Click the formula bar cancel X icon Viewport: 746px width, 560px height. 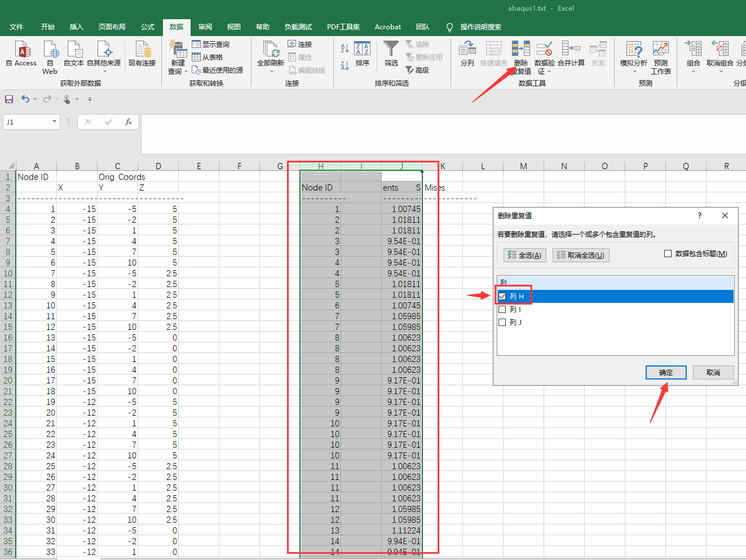(88, 122)
